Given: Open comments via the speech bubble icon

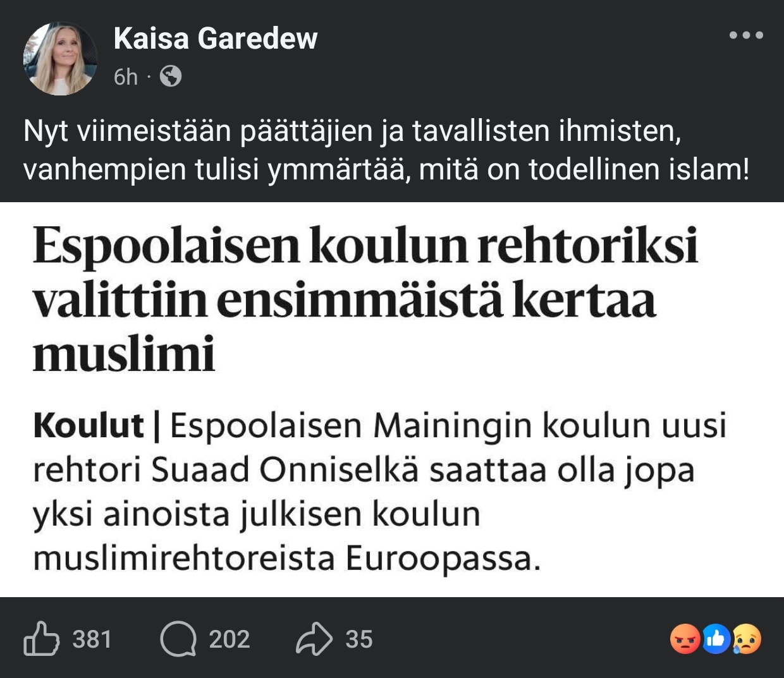Looking at the screenshot, I should (x=178, y=639).
